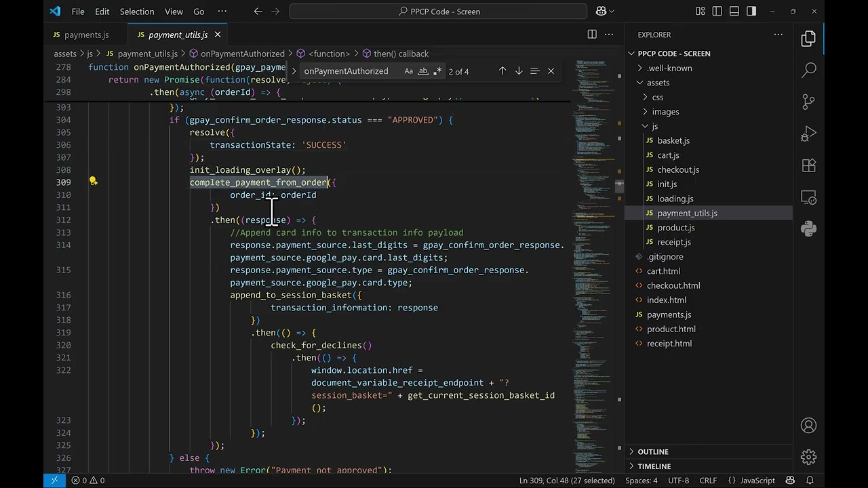Toggle Match Case in find widget
Image resolution: width=868 pixels, height=488 pixels.
(x=408, y=71)
